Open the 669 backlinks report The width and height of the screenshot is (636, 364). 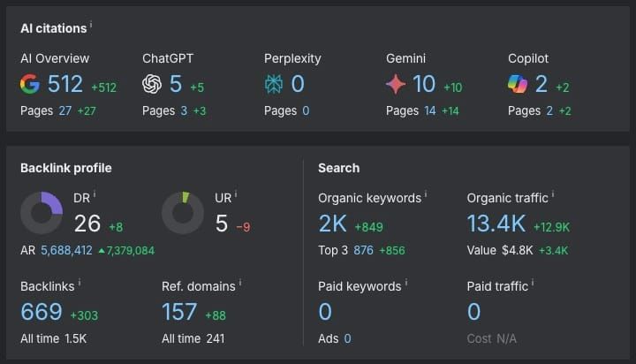(x=42, y=312)
